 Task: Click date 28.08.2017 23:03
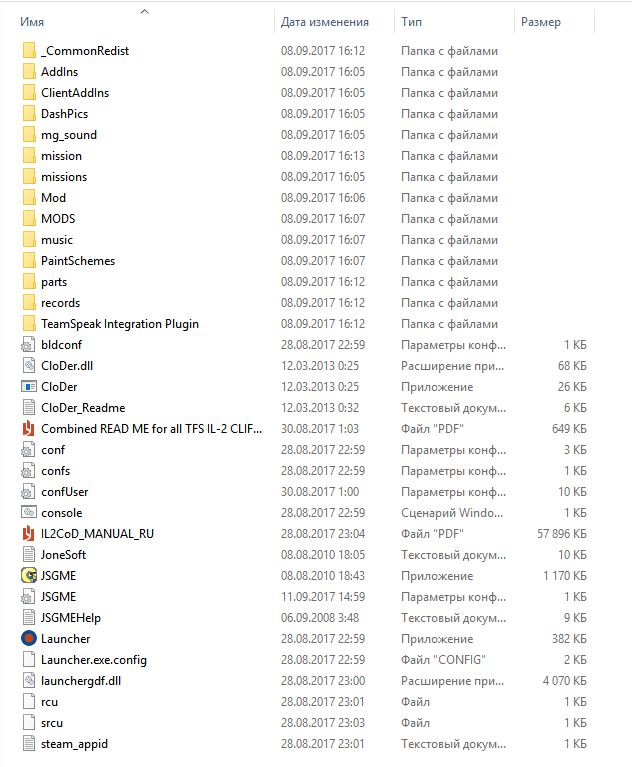pos(323,723)
